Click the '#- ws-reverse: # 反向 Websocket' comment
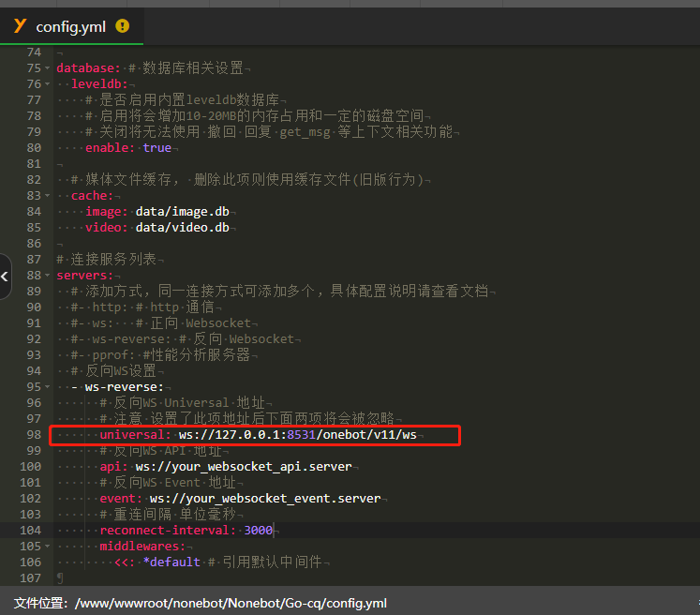 click(x=182, y=339)
